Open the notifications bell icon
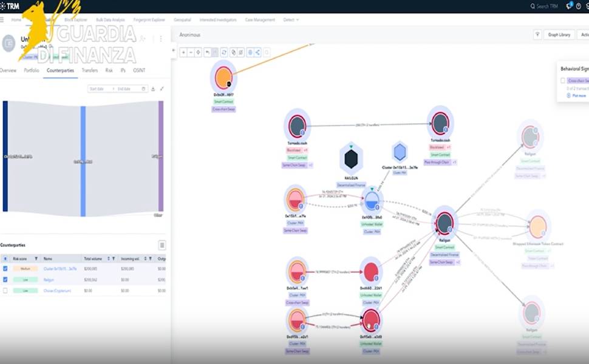Screen dimensions: 589x364 click(x=569, y=6)
